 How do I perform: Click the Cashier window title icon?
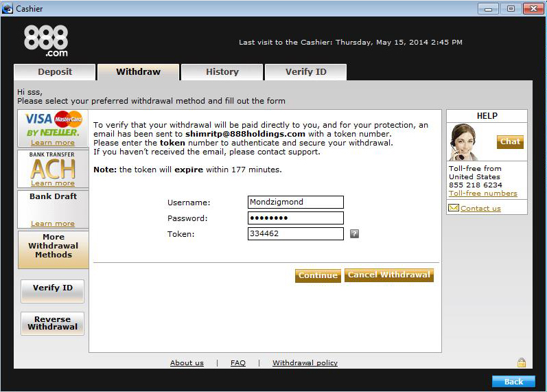(x=8, y=8)
